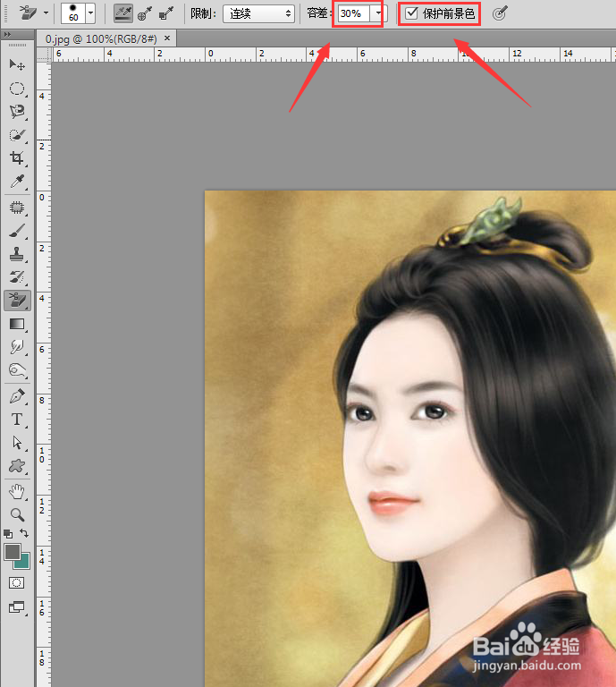Select the Horizontal Type tool
The width and height of the screenshot is (616, 687).
tap(17, 420)
